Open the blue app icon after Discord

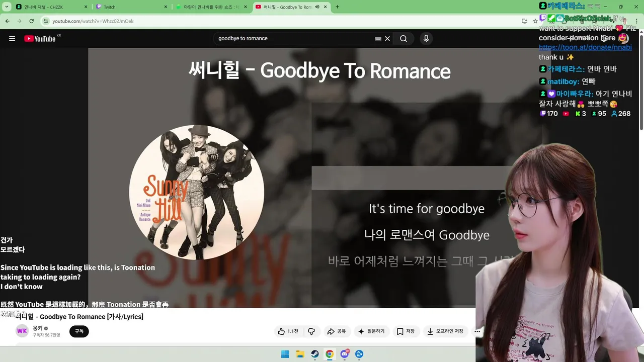point(359,354)
